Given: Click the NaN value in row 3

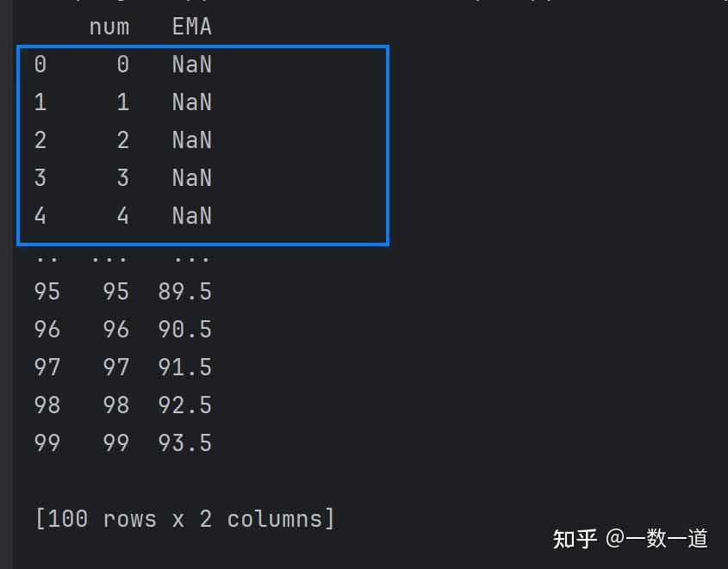Looking at the screenshot, I should pyautogui.click(x=191, y=178).
